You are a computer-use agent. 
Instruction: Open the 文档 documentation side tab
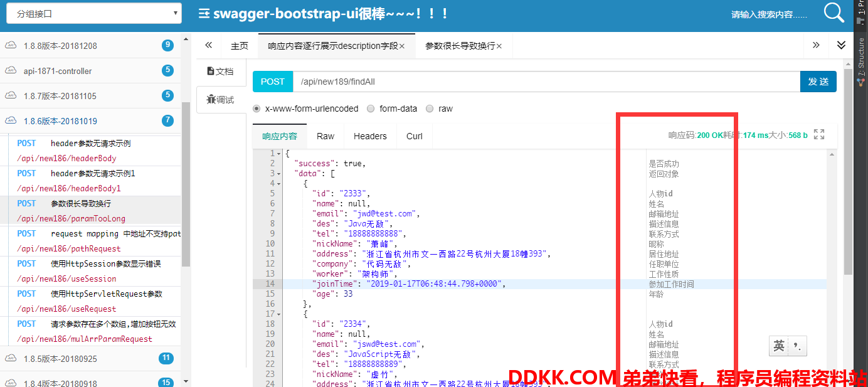(x=220, y=72)
